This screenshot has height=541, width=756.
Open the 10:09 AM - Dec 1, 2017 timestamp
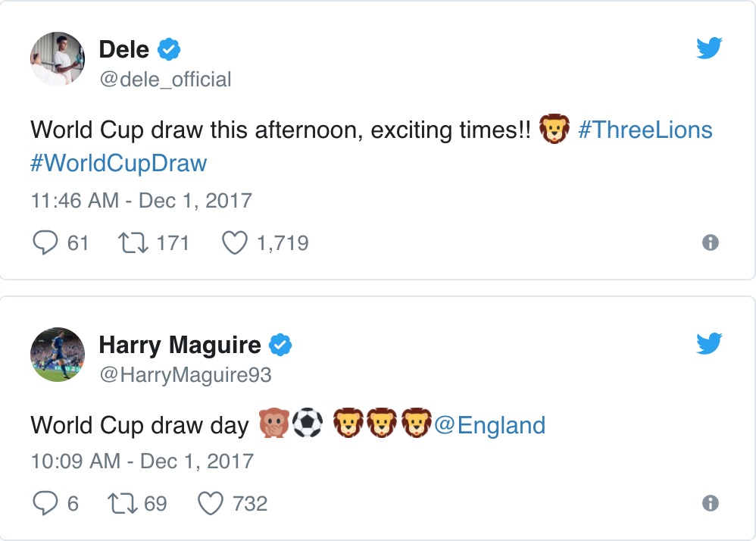142,461
